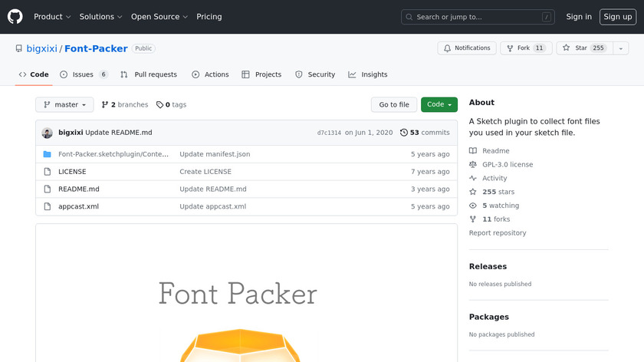Click the tag icon beside 0 tags
This screenshot has height=362, width=644.
(159, 105)
